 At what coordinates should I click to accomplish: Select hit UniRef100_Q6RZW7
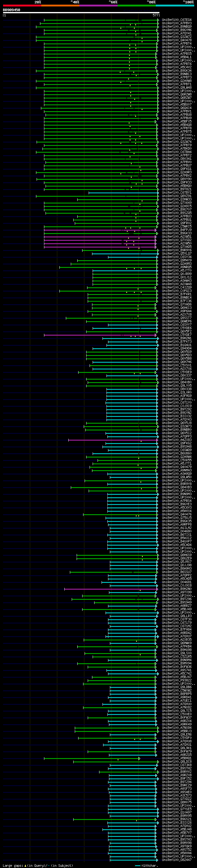tap(177, 98)
